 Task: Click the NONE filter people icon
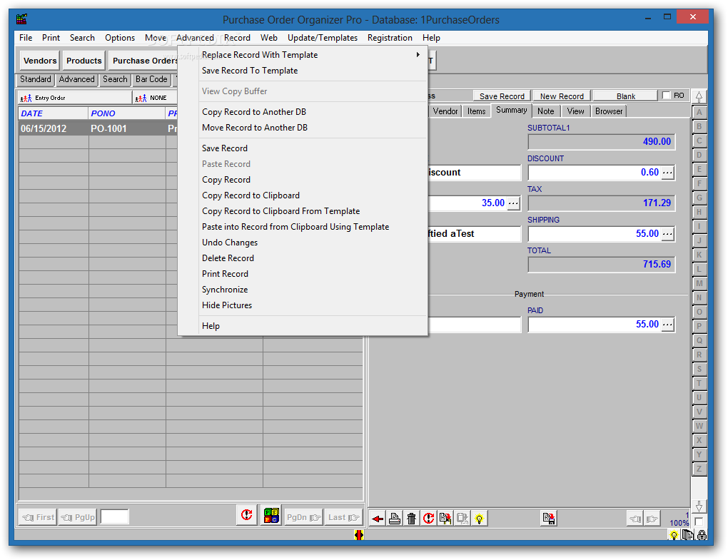[141, 98]
